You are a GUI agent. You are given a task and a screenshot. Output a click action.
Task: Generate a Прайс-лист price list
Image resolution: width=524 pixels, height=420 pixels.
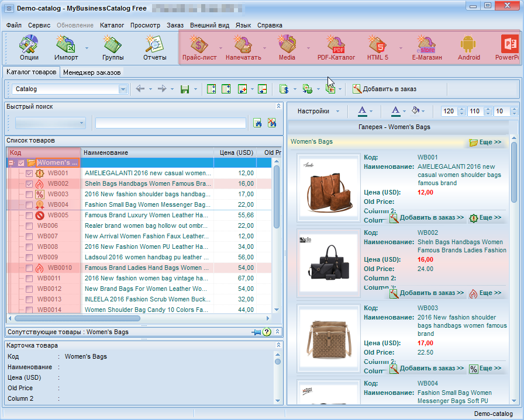[x=199, y=48]
